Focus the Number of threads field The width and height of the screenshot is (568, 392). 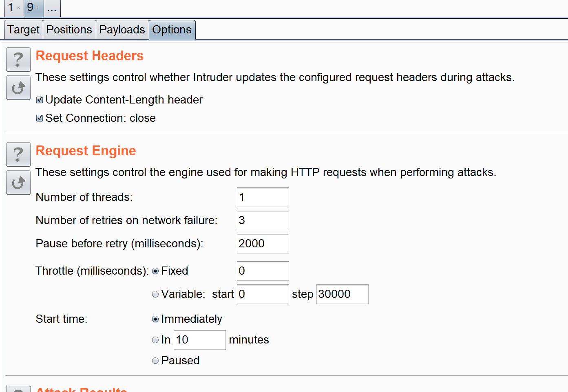(263, 197)
